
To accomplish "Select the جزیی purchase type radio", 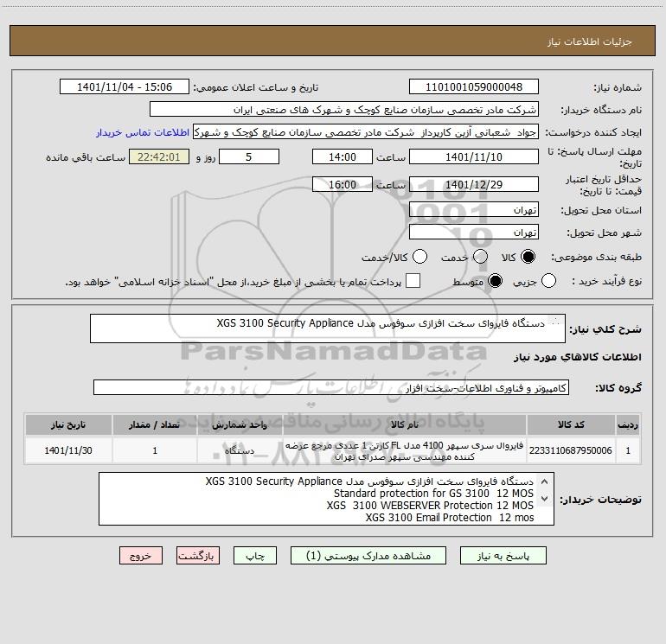I will [548, 281].
